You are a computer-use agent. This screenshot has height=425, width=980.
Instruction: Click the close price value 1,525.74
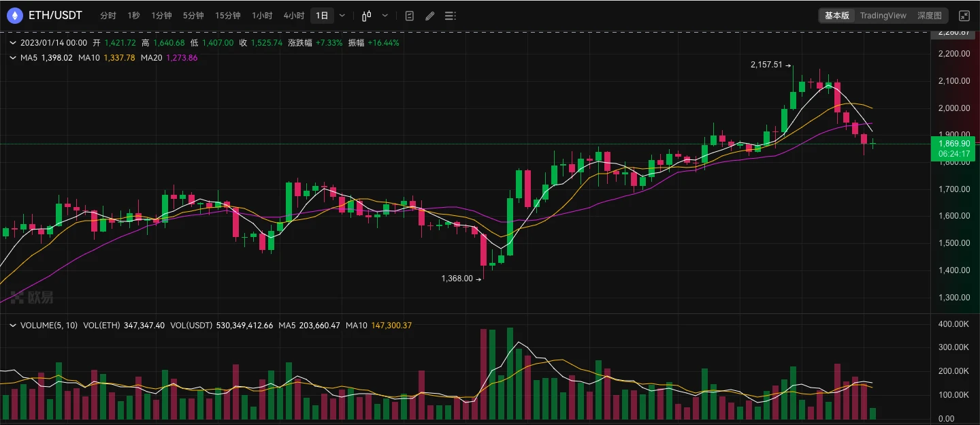pos(267,42)
